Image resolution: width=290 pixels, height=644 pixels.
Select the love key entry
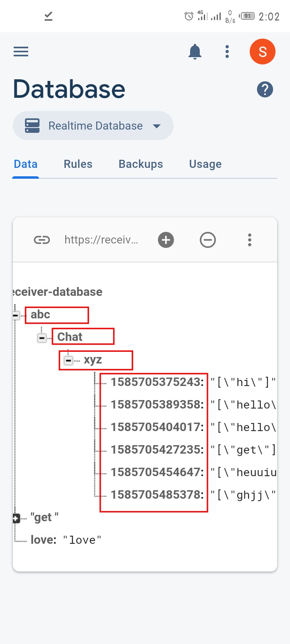[43, 540]
